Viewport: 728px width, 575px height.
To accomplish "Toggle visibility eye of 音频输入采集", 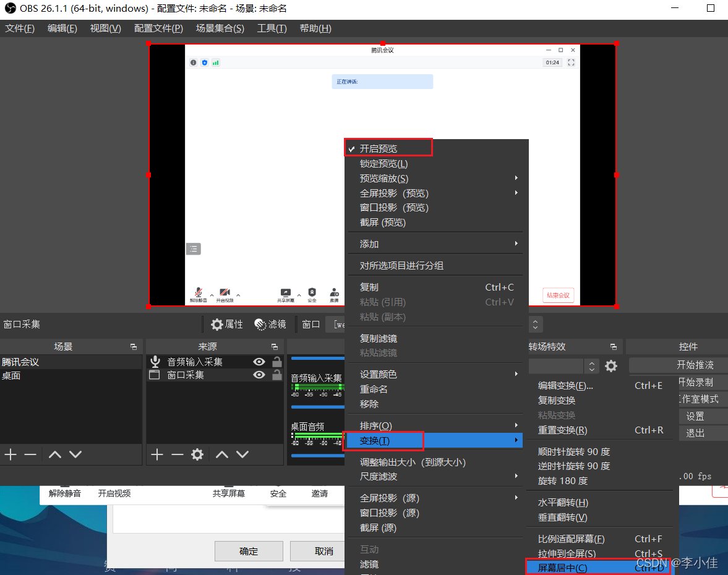I will tap(259, 362).
